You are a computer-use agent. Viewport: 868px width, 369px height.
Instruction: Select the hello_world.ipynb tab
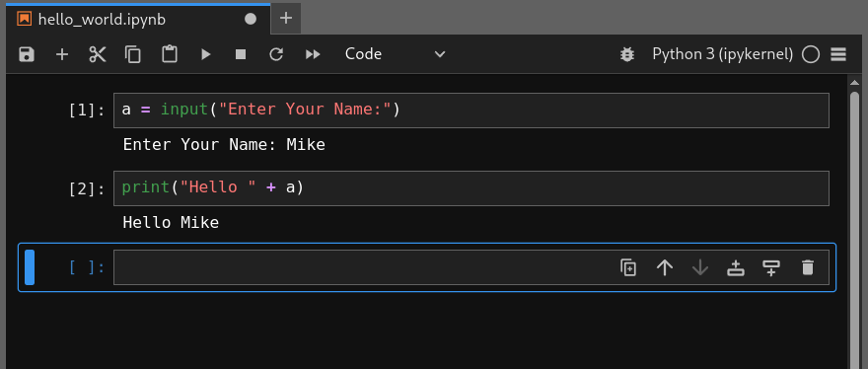click(138, 20)
